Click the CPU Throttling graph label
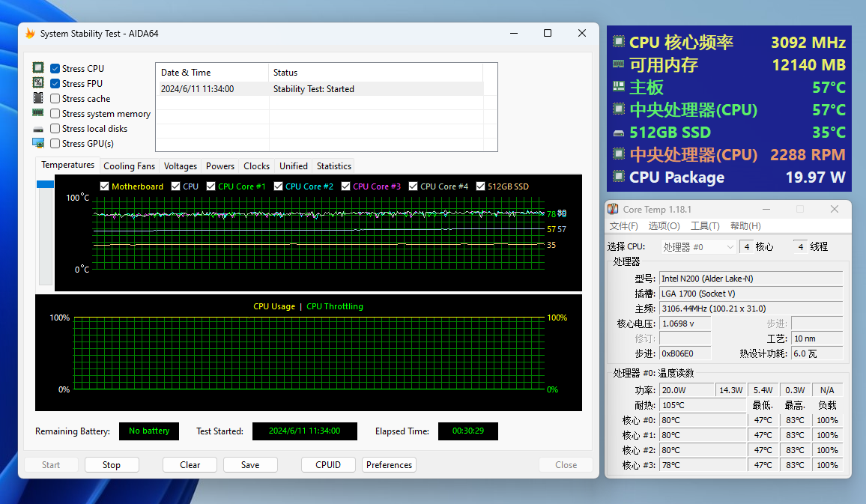 coord(335,306)
